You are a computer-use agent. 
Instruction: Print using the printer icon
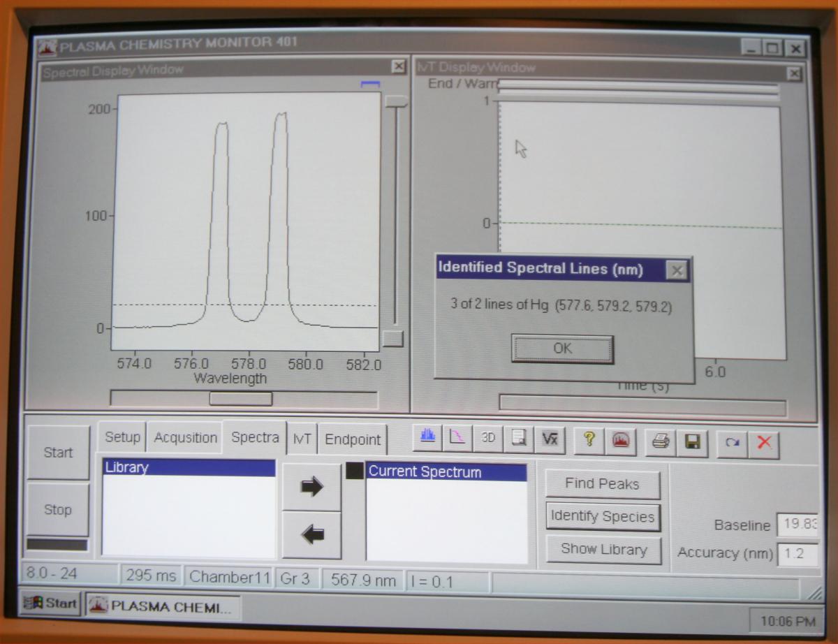pos(661,441)
